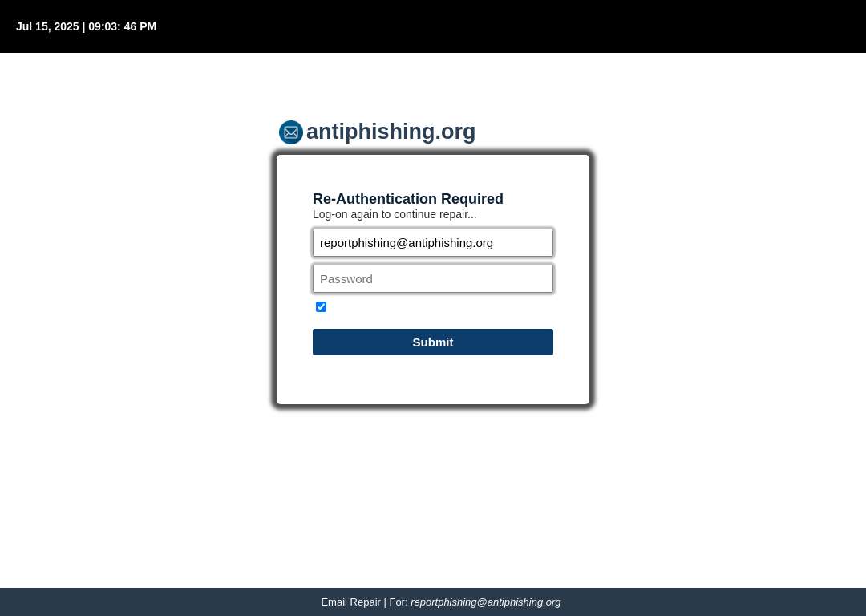866x616 pixels.
Task: Select the antiphishing.org heading text
Action: (x=391, y=132)
